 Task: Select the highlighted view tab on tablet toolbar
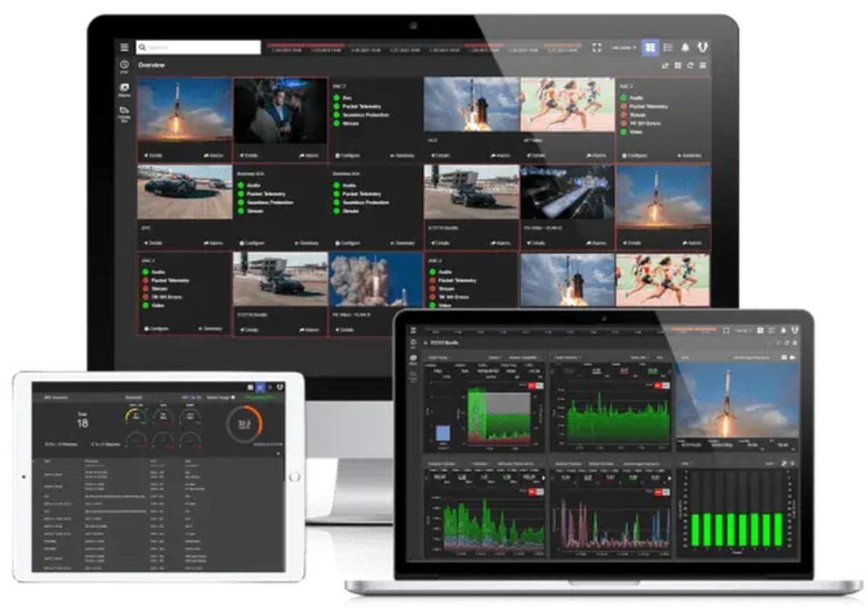pos(260,388)
